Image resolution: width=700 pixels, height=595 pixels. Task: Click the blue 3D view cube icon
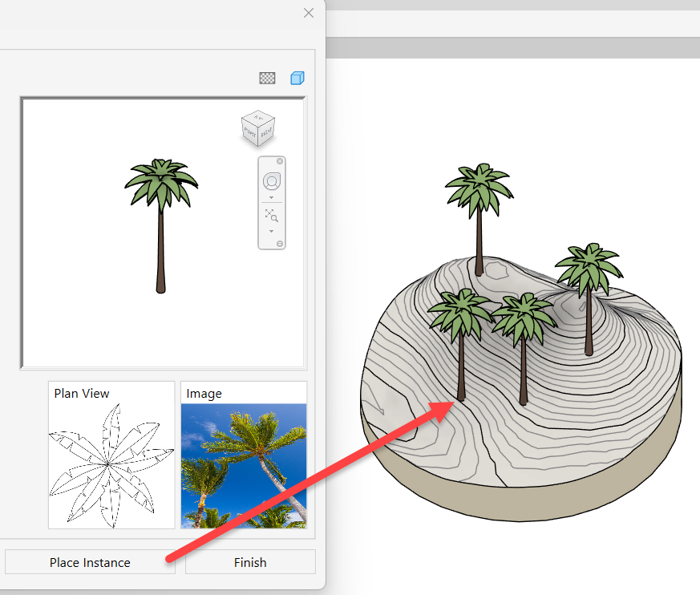point(297,78)
